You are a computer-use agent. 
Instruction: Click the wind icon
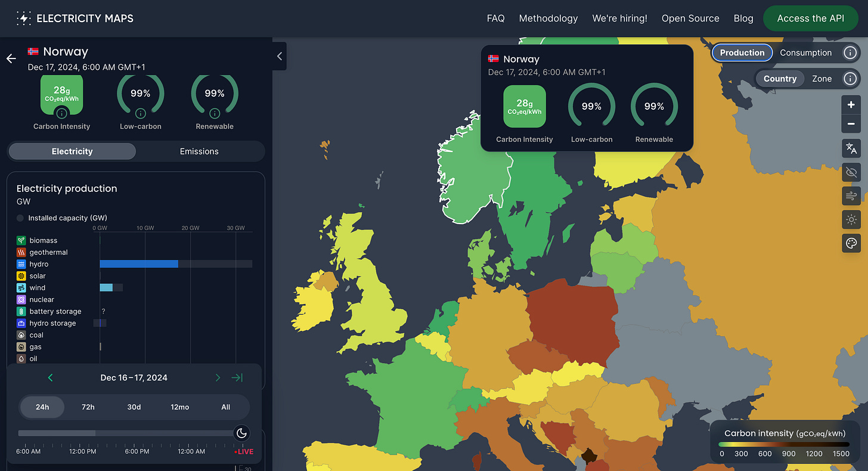tap(21, 288)
